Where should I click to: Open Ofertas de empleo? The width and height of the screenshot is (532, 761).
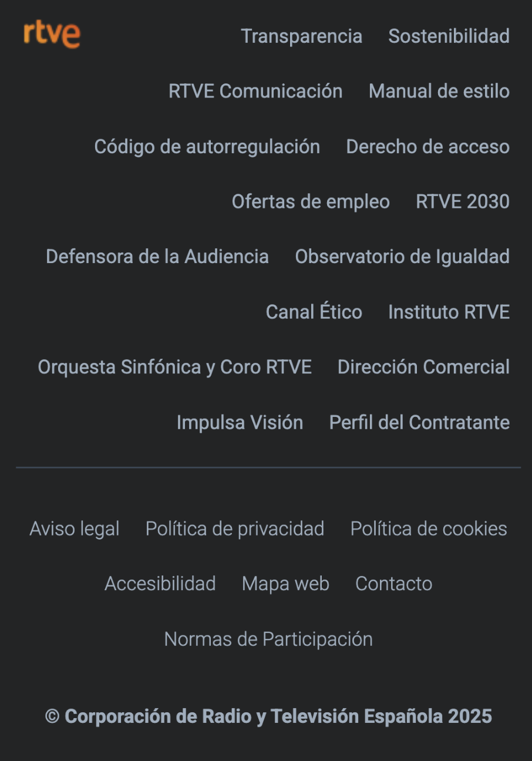pyautogui.click(x=311, y=202)
